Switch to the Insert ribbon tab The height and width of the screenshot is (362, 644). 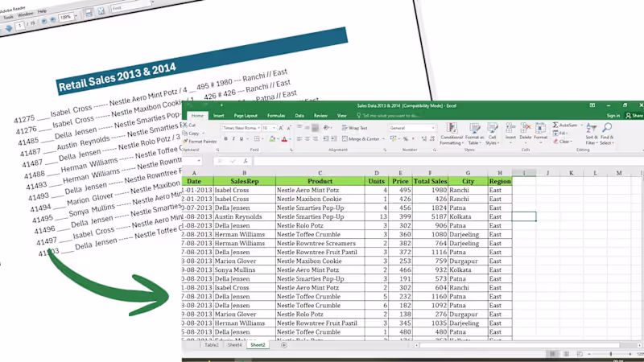218,116
